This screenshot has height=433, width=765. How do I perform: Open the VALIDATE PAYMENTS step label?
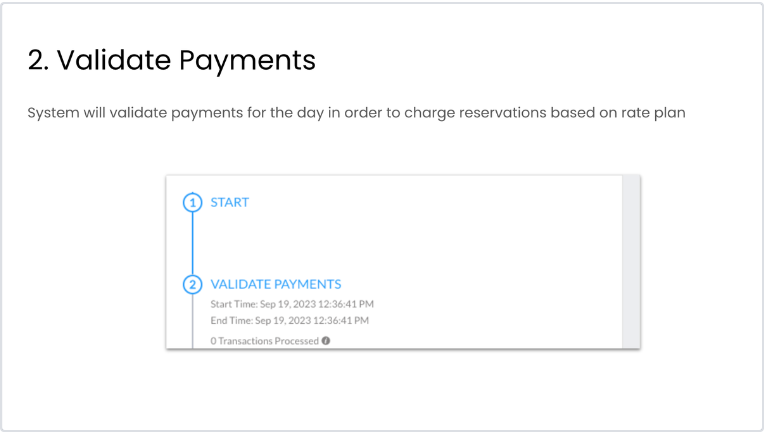coord(276,284)
